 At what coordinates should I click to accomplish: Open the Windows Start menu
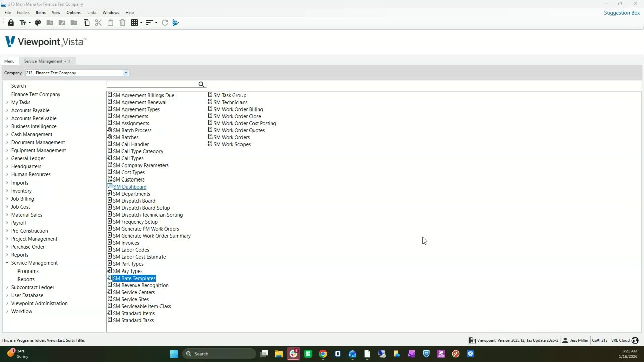(174, 354)
